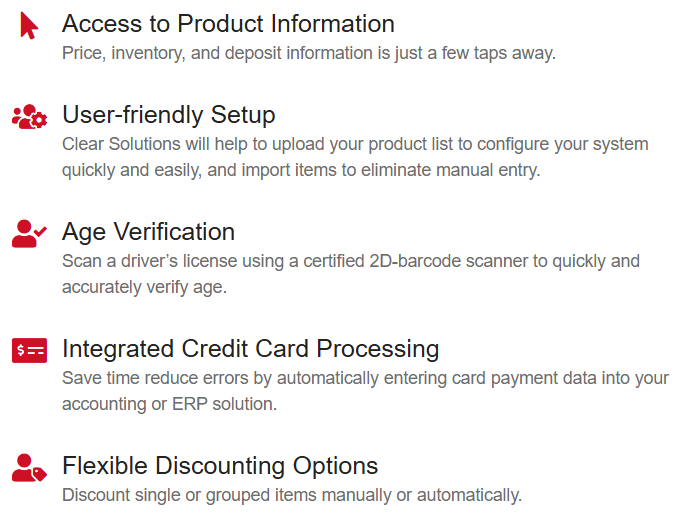Open the Age Verification heading
The height and width of the screenshot is (517, 686).
148,231
